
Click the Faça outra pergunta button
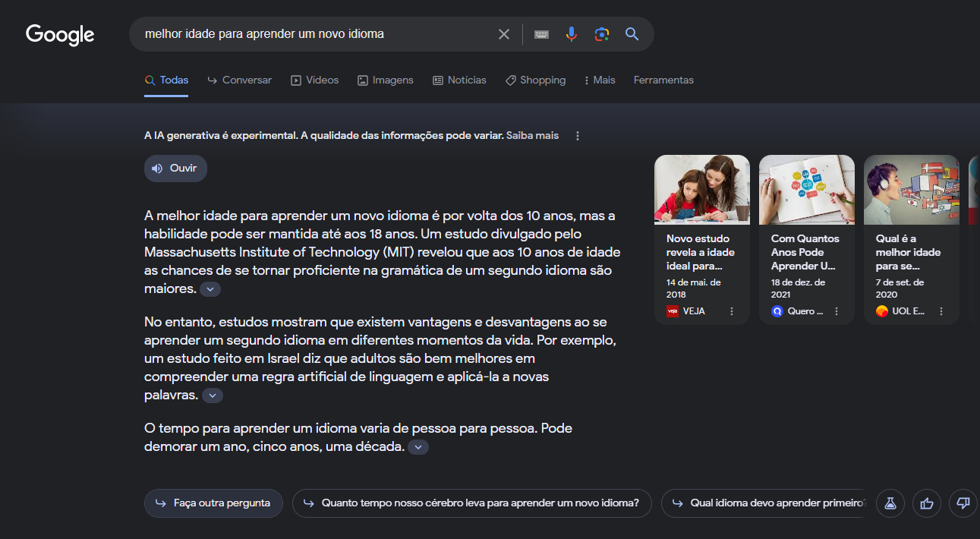[213, 503]
